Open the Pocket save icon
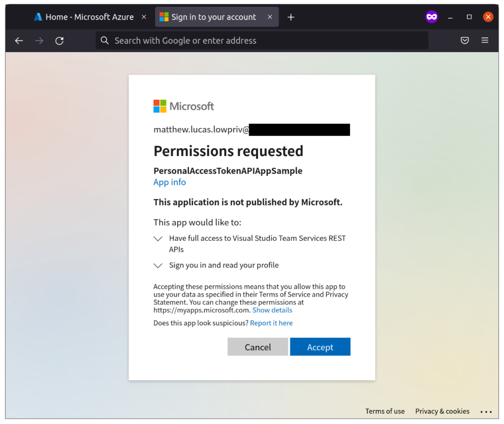The width and height of the screenshot is (504, 424). (465, 40)
